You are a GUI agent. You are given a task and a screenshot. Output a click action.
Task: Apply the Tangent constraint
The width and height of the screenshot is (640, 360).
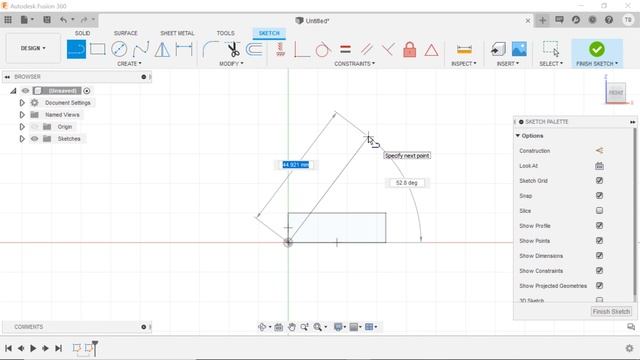pos(323,50)
